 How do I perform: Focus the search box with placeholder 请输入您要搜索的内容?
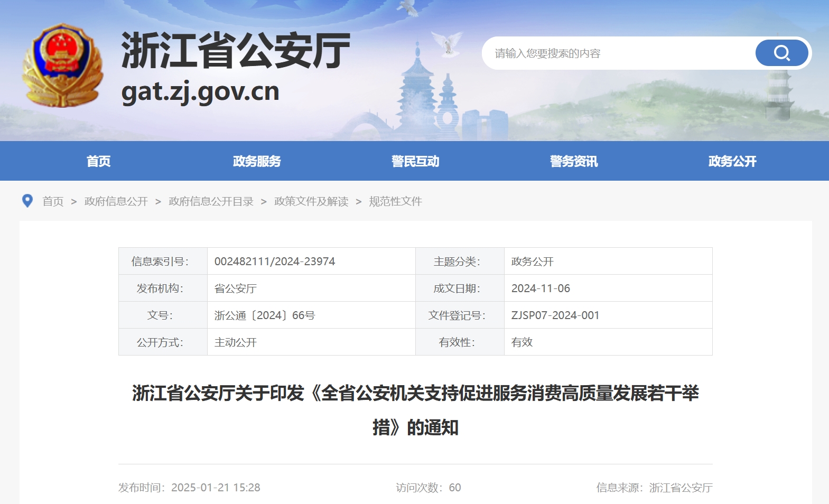pos(618,53)
